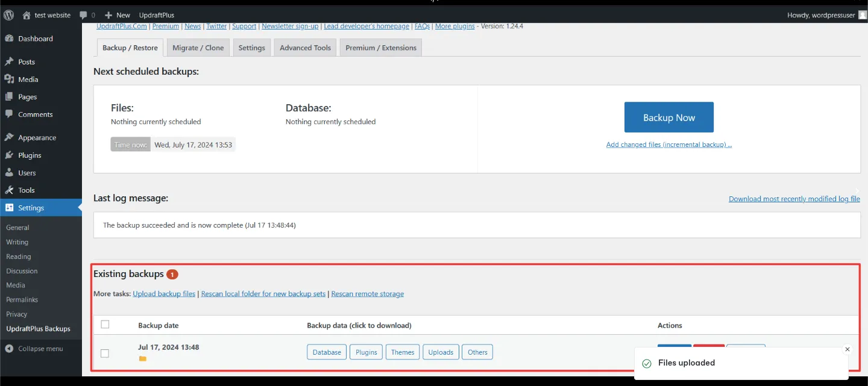
Task: Open Lead developer's homepage link
Action: (366, 26)
